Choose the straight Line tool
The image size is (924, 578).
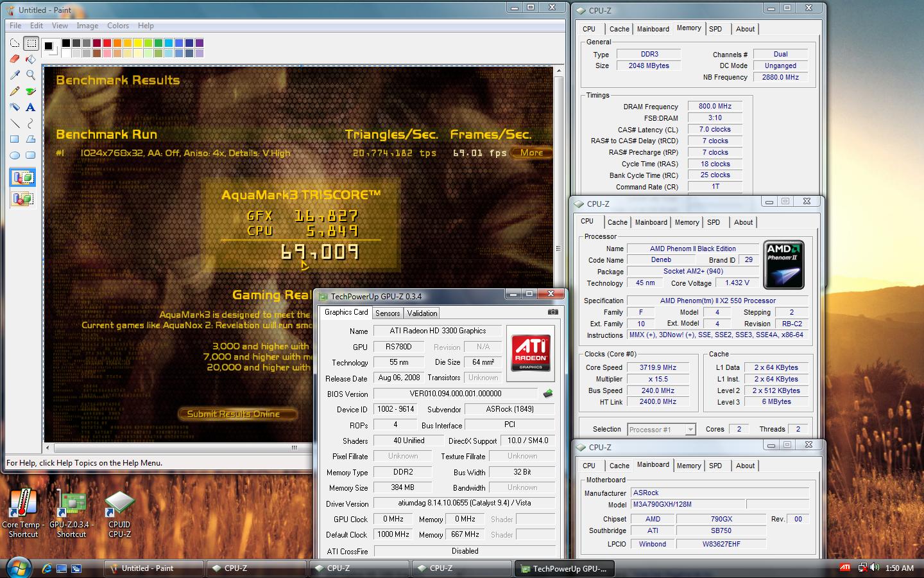pyautogui.click(x=15, y=123)
